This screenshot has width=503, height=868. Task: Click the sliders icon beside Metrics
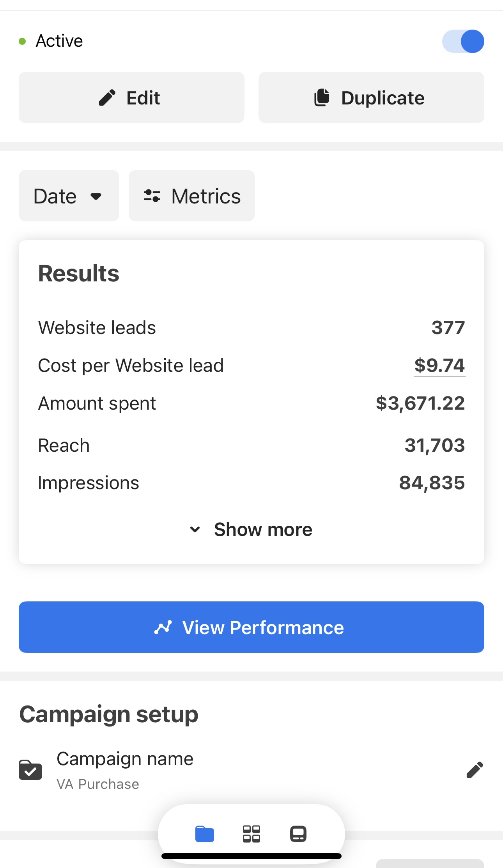point(152,196)
